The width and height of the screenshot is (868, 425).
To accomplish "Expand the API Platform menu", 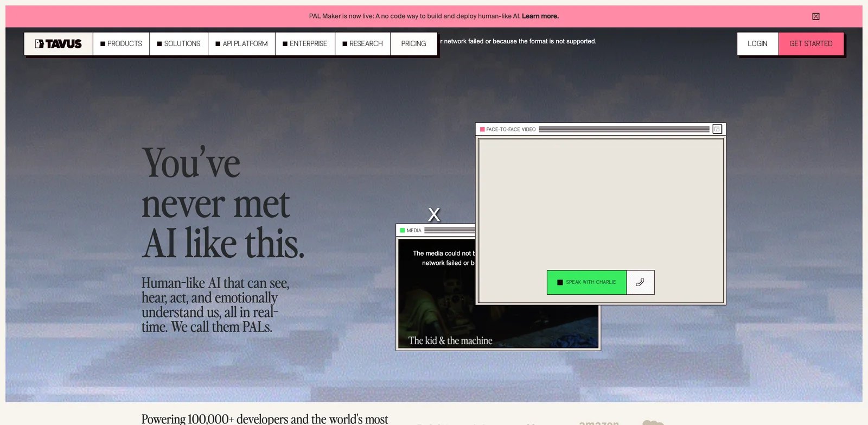I will coord(241,44).
